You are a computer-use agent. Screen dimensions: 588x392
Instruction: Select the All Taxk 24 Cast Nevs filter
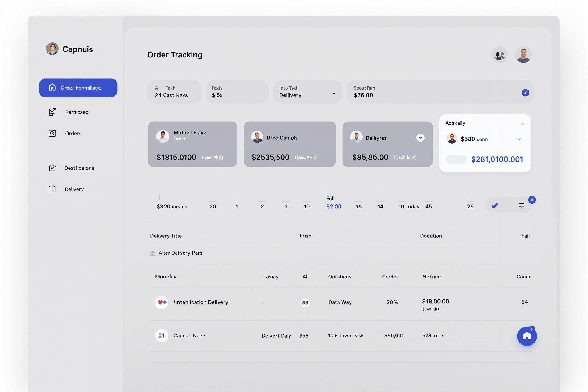pyautogui.click(x=175, y=92)
